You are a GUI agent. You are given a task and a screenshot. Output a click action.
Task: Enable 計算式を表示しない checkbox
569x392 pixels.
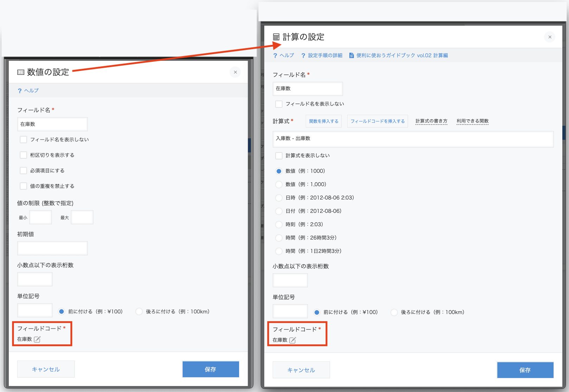[x=279, y=156]
